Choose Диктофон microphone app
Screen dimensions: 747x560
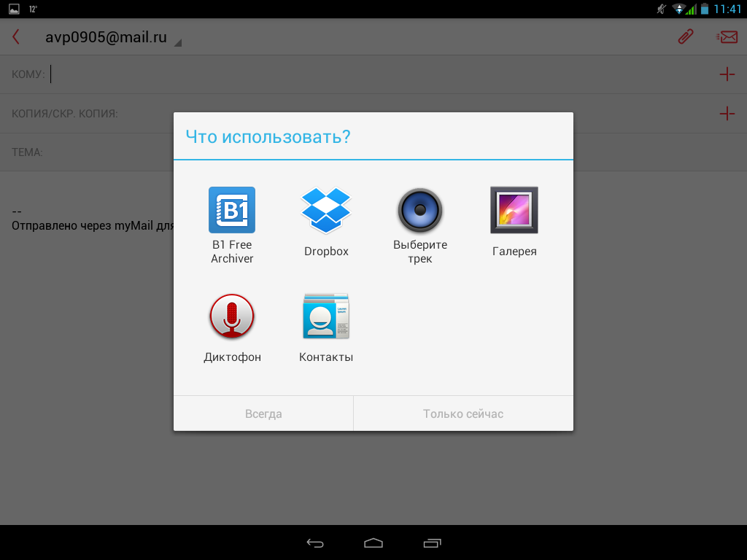232,316
